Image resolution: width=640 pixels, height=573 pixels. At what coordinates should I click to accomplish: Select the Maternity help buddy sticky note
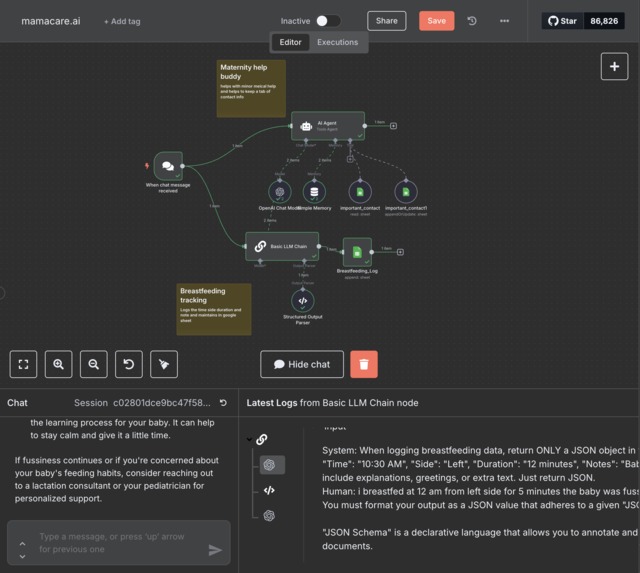point(251,89)
